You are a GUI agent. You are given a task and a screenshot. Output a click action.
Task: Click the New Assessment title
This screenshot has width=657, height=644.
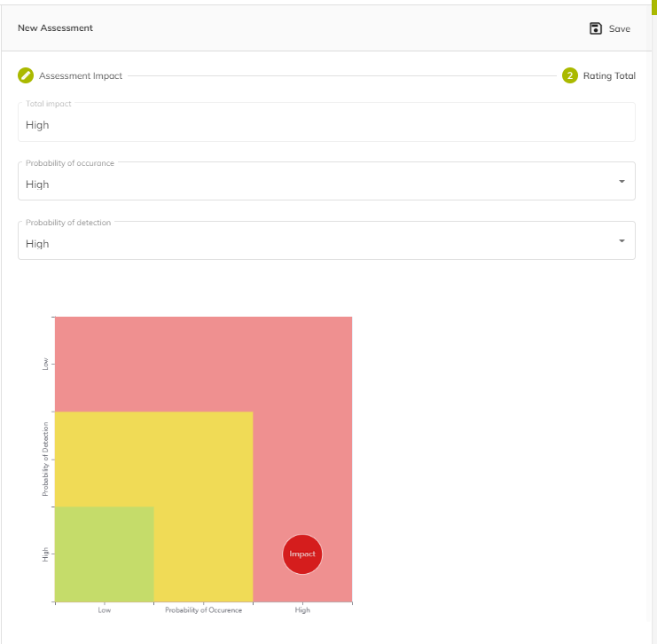tap(55, 28)
